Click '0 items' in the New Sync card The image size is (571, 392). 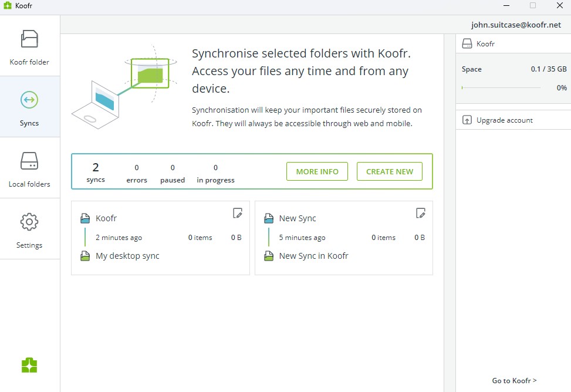coord(383,238)
